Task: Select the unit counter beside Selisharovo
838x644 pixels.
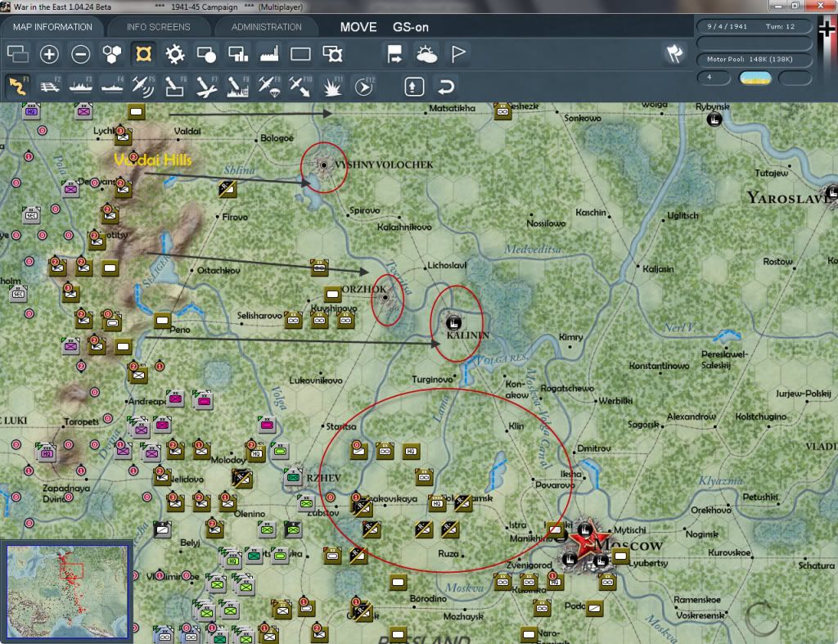Action: click(293, 320)
